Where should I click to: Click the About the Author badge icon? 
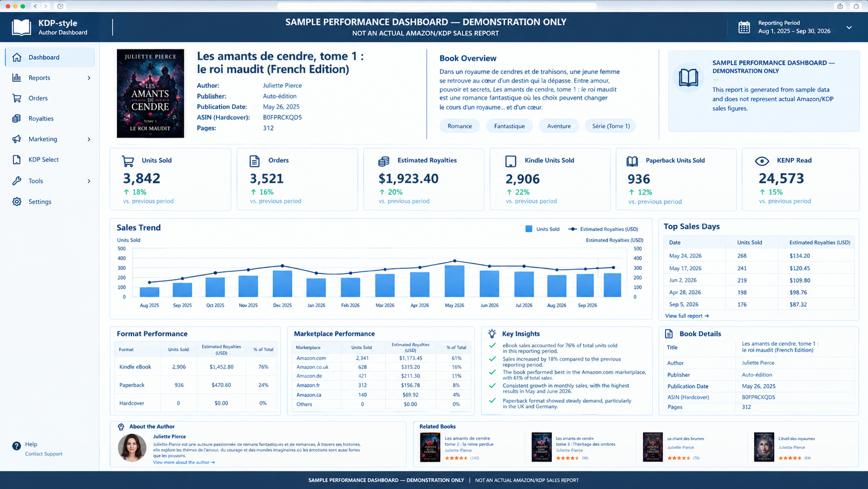pos(121,427)
